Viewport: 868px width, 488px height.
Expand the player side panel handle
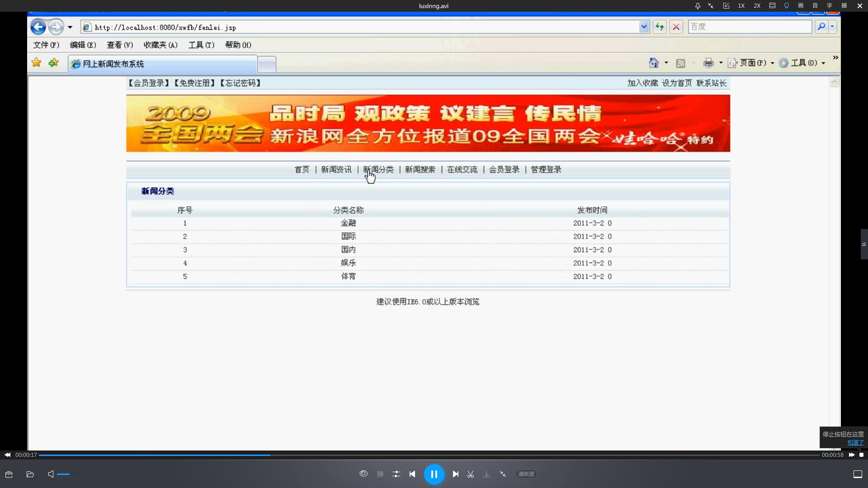click(x=864, y=244)
